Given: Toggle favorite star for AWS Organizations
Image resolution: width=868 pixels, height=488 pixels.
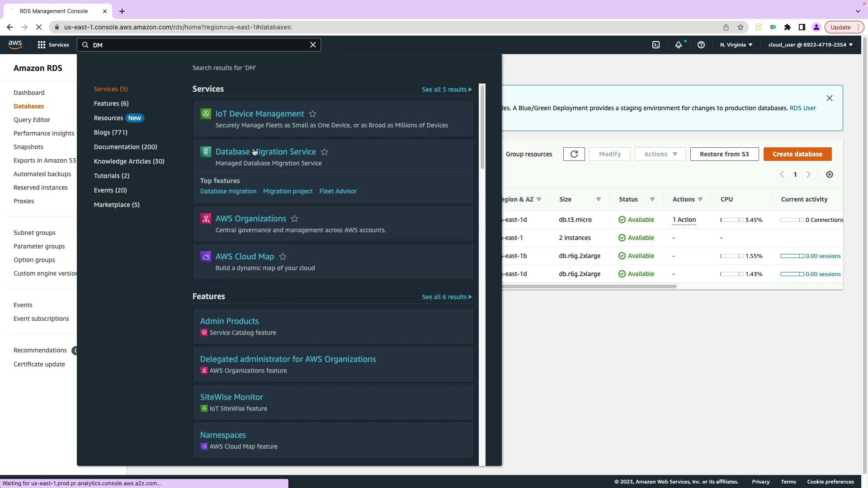Looking at the screenshot, I should [295, 219].
